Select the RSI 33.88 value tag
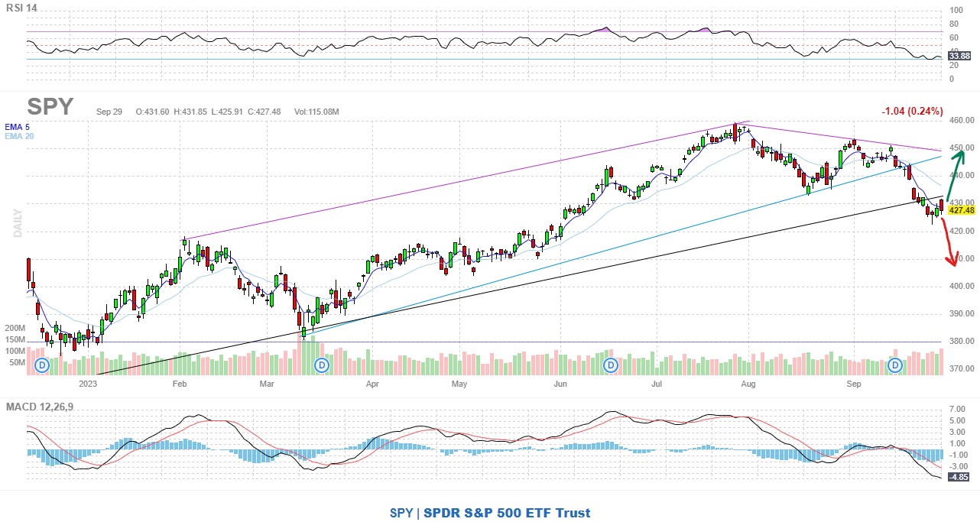 pos(959,56)
